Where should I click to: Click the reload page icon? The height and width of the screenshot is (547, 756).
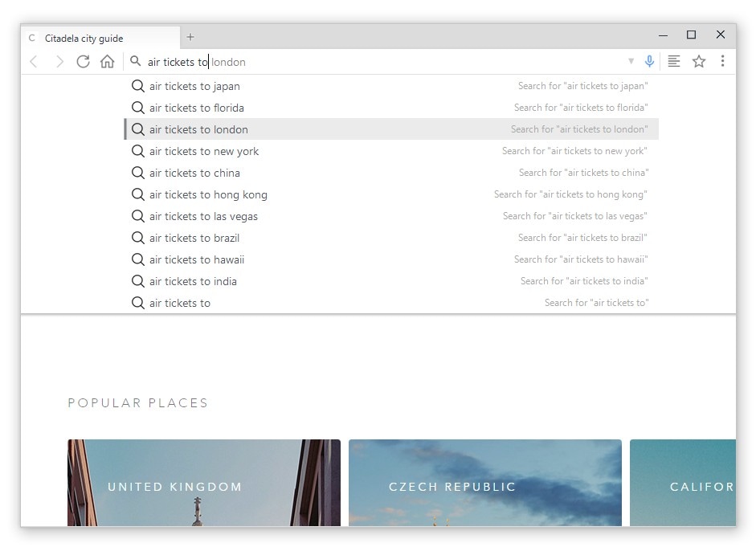click(83, 61)
